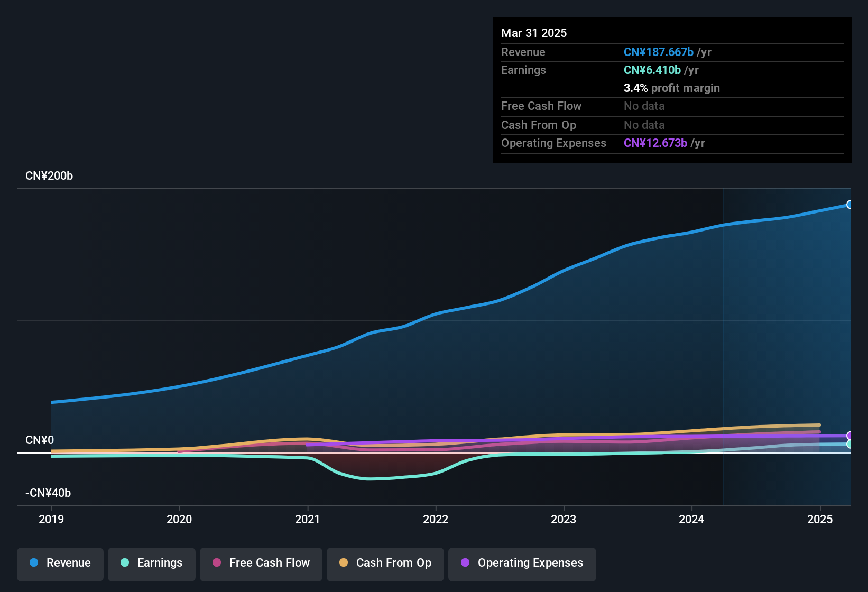Click the Operating Expenses tooltip row label
Screen dimensions: 868x592
click(553, 143)
